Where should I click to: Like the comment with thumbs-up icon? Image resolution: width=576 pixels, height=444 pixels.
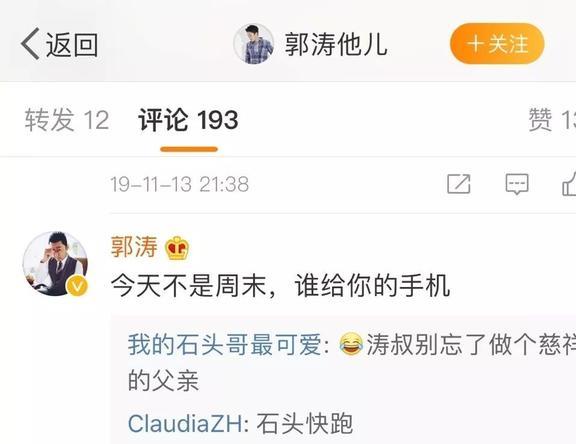click(569, 183)
